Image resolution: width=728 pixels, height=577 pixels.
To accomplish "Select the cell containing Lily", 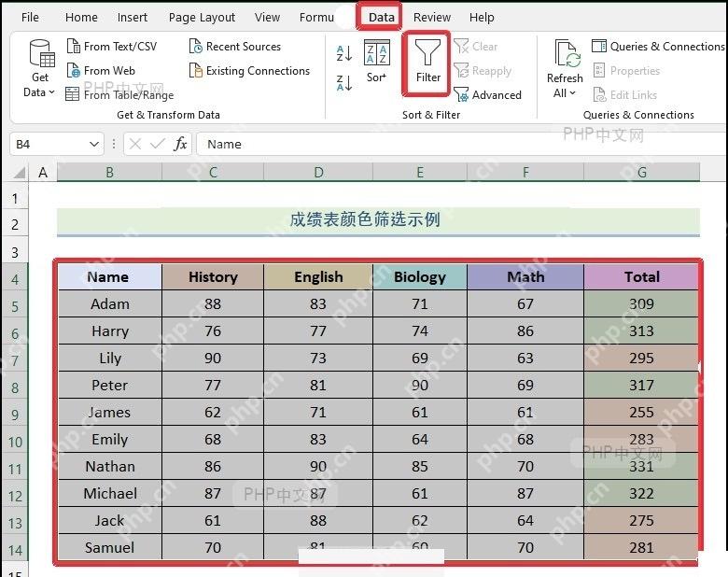I will point(110,358).
